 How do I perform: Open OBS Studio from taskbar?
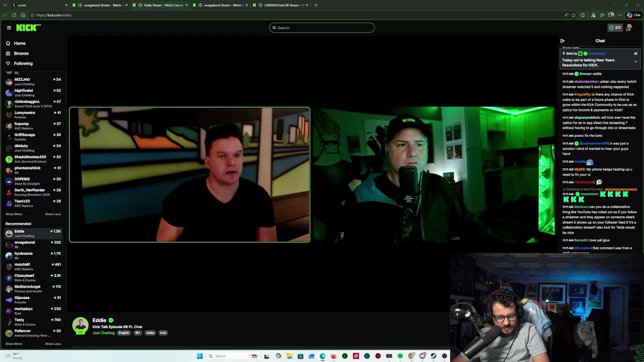pos(444,356)
